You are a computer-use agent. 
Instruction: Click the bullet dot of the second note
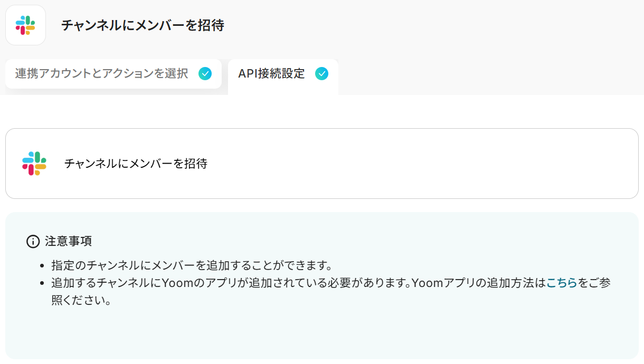(x=42, y=283)
